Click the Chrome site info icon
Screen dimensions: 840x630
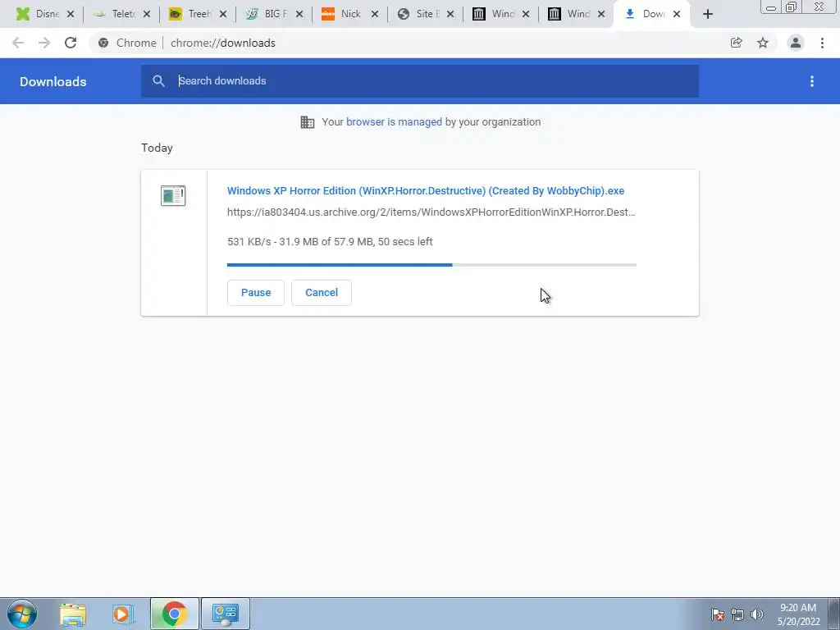tap(103, 43)
